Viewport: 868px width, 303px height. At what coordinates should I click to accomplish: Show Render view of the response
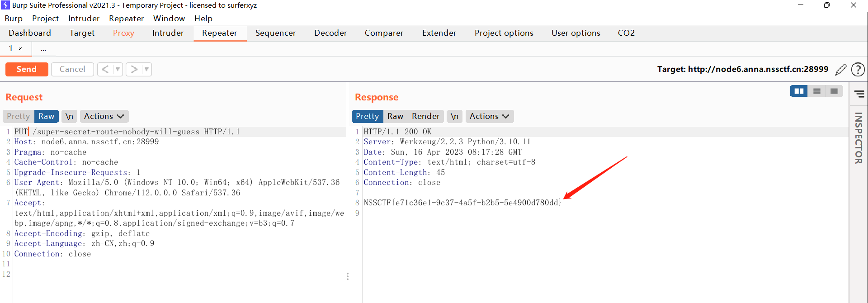(425, 116)
